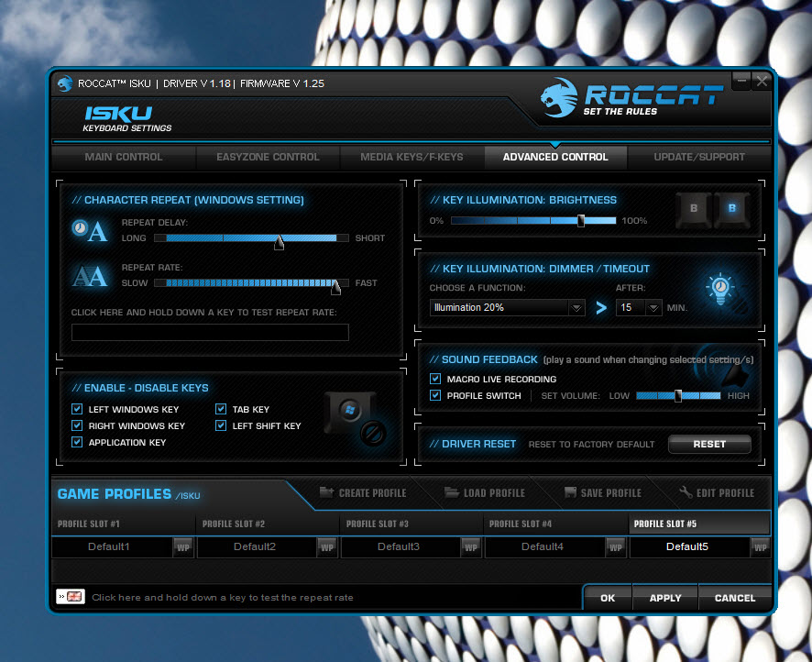Minimize the ROCCAT Isku driver window
The width and height of the screenshot is (812, 662).
741,81
